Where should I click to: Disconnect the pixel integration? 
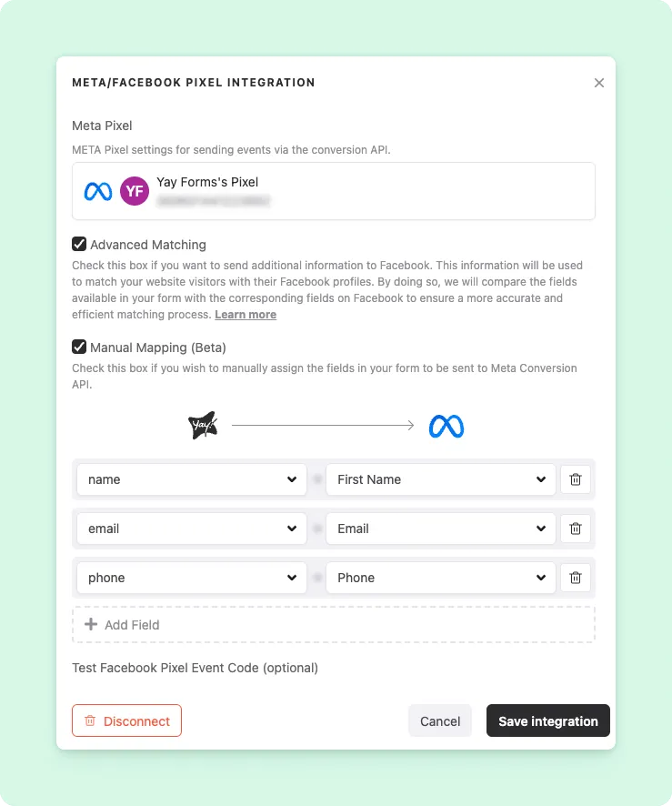(126, 720)
